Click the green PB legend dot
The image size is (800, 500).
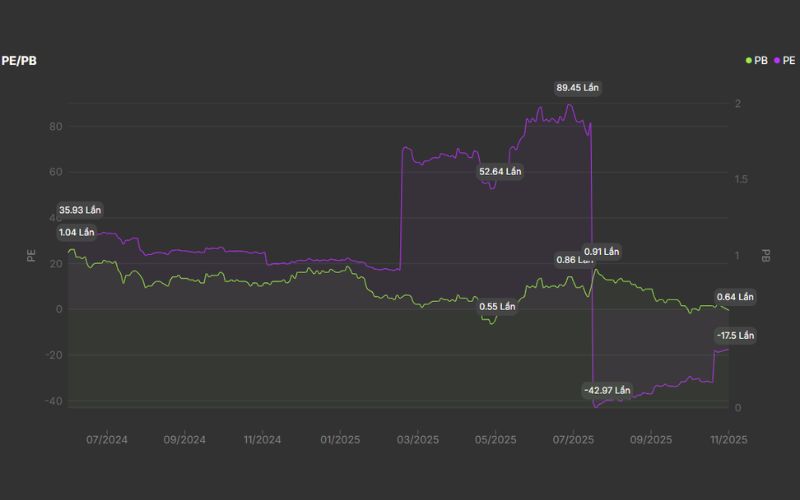tap(749, 61)
